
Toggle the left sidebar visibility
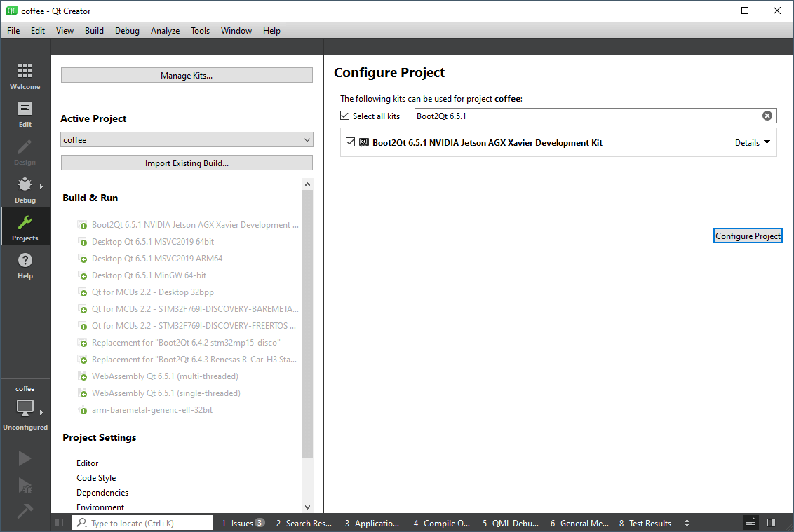[60, 523]
